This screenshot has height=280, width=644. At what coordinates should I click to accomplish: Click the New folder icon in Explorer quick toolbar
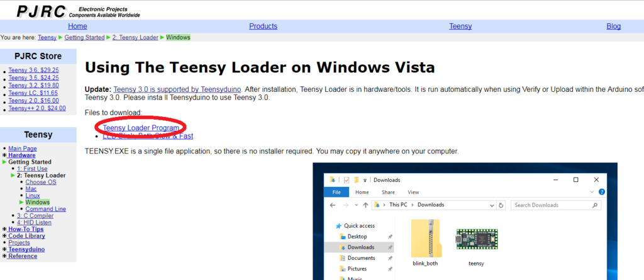click(x=356, y=180)
